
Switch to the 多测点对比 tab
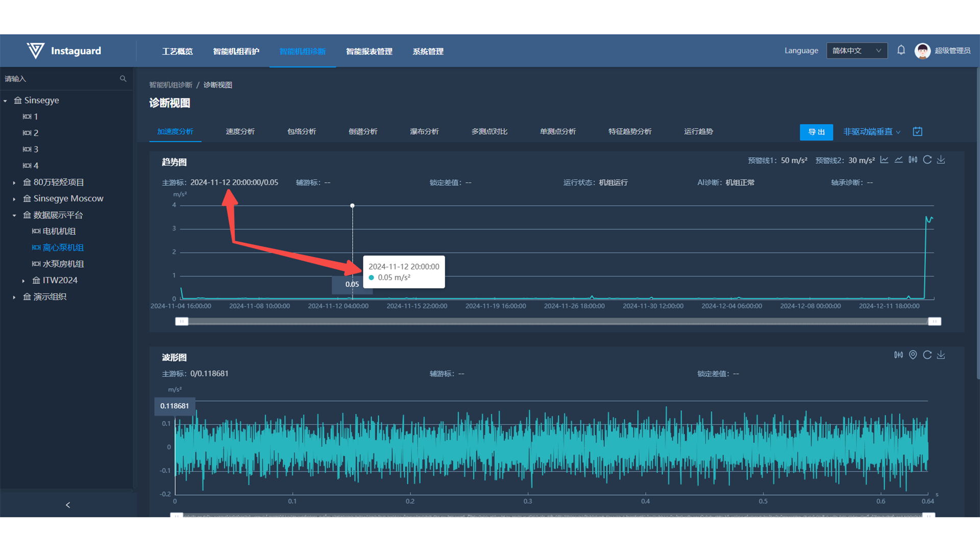pos(489,132)
